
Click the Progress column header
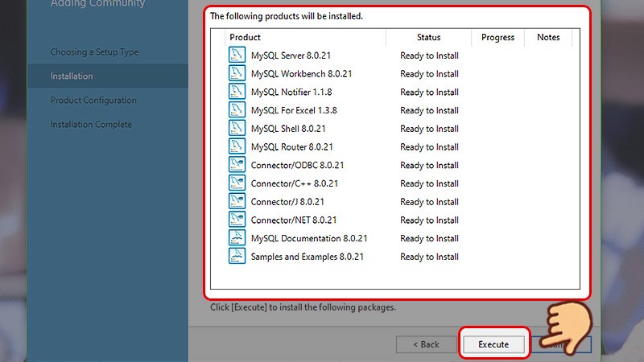tap(497, 37)
